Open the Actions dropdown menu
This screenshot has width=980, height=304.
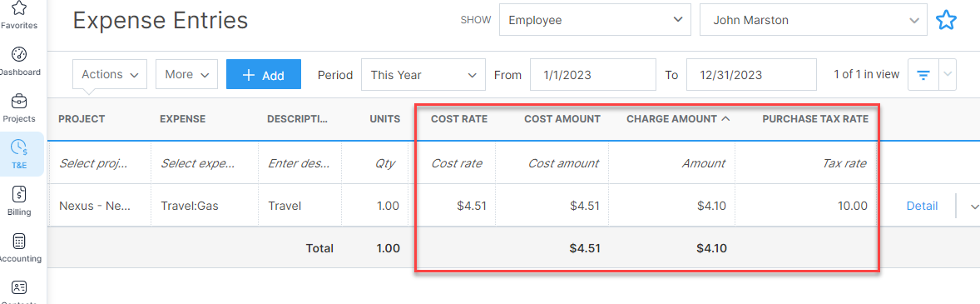110,74
